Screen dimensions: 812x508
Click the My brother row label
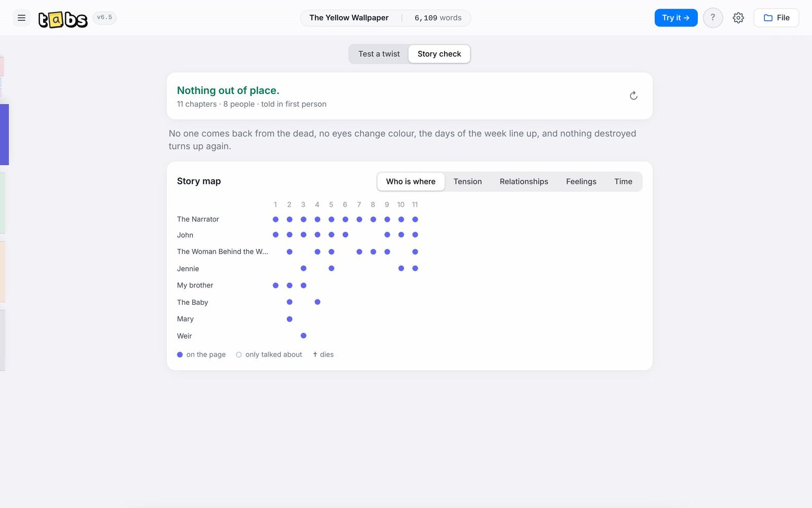[x=195, y=285]
